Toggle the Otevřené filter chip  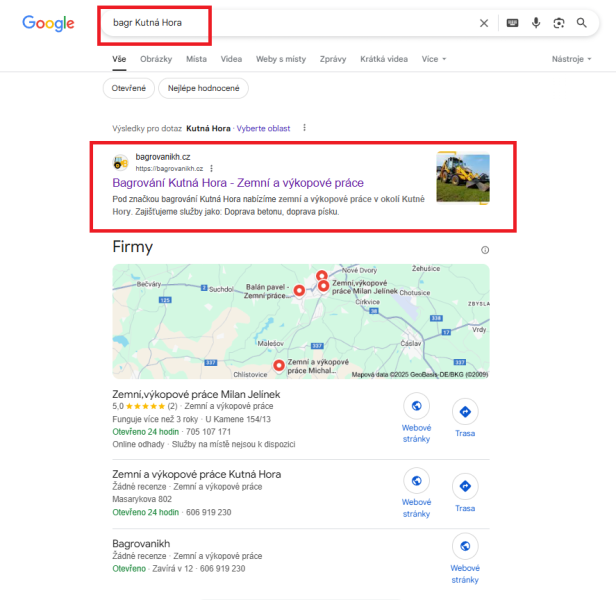click(128, 88)
